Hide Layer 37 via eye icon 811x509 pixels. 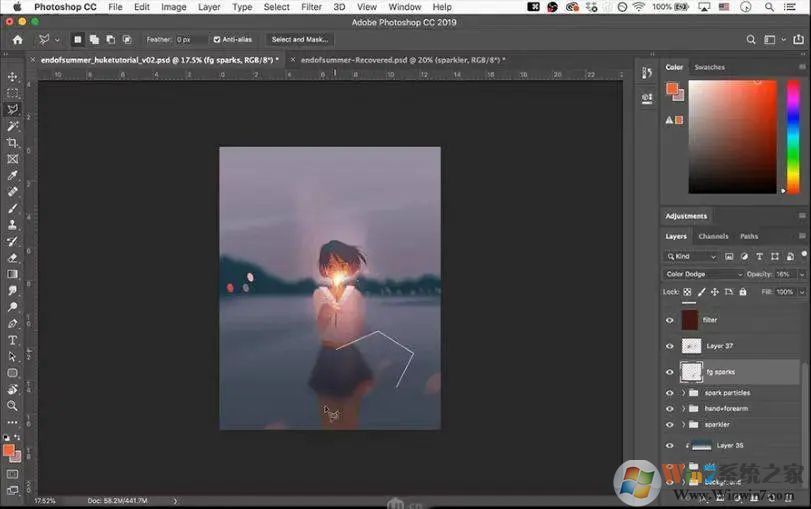(x=669, y=346)
